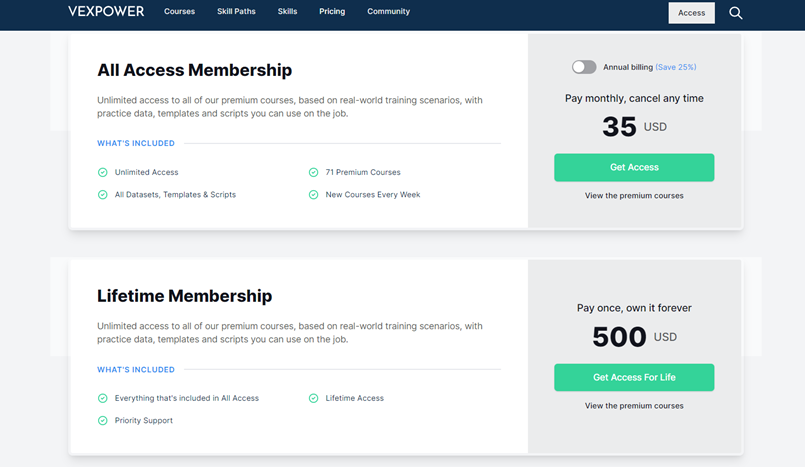Open the Courses menu item
The height and width of the screenshot is (467, 805).
click(x=179, y=11)
